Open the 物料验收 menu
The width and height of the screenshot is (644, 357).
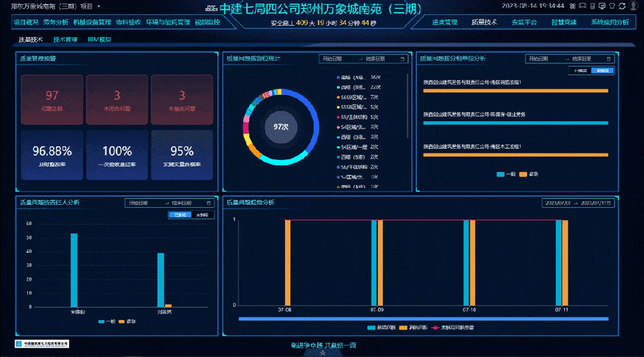[128, 22]
